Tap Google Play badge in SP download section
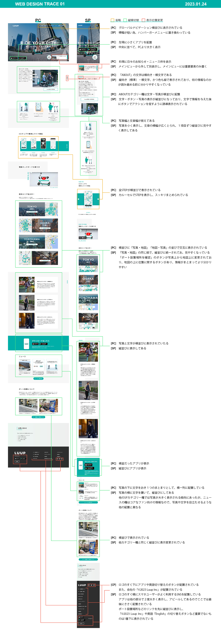Screen dimensions: 221x644 click(x=90, y=468)
